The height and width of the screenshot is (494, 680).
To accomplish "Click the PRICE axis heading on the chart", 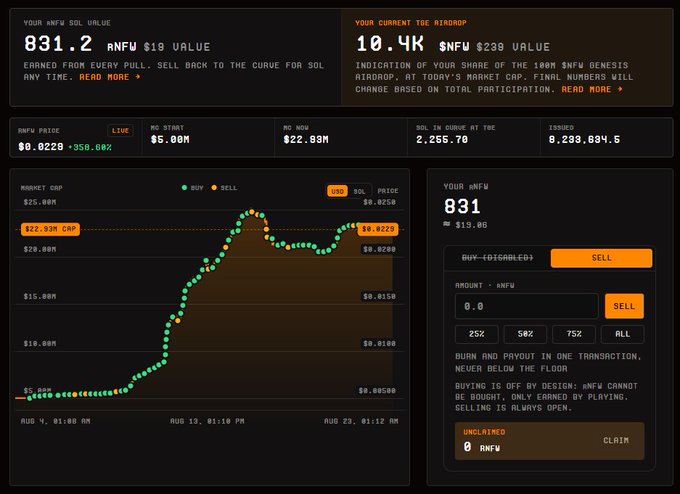I will (x=388, y=191).
